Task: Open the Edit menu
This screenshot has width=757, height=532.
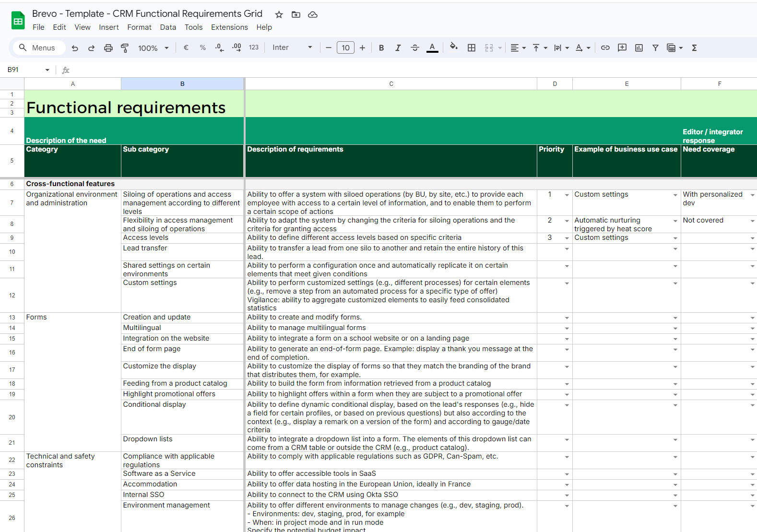Action: (x=59, y=27)
